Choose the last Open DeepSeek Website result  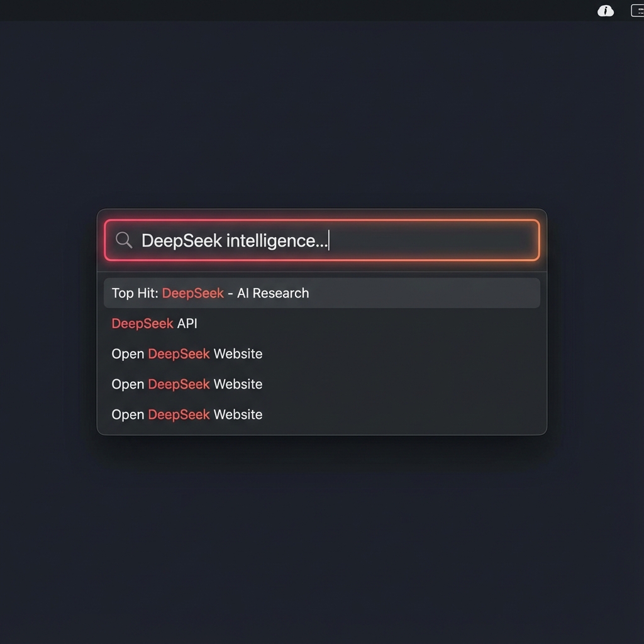tap(187, 414)
